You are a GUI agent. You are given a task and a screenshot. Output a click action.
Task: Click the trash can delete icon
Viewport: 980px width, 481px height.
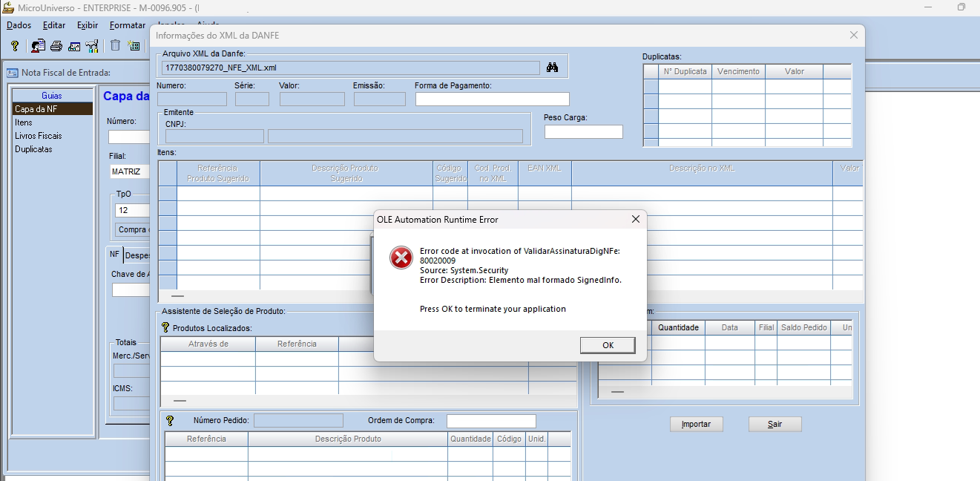click(115, 46)
